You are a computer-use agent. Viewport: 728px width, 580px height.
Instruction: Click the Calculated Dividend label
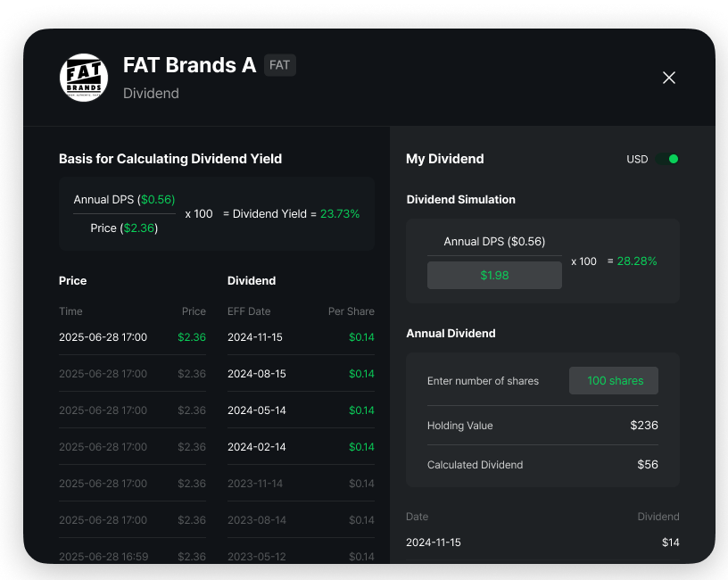tap(475, 465)
